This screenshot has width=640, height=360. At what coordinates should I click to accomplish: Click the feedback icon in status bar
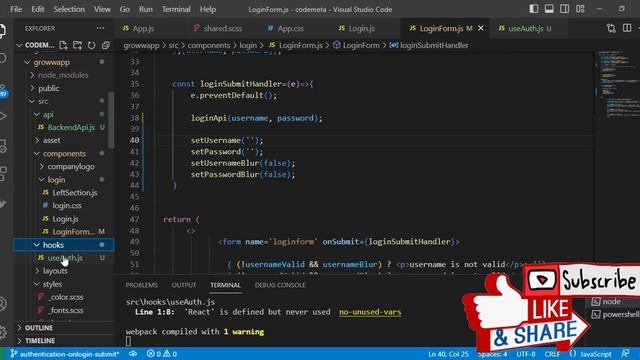625,354
